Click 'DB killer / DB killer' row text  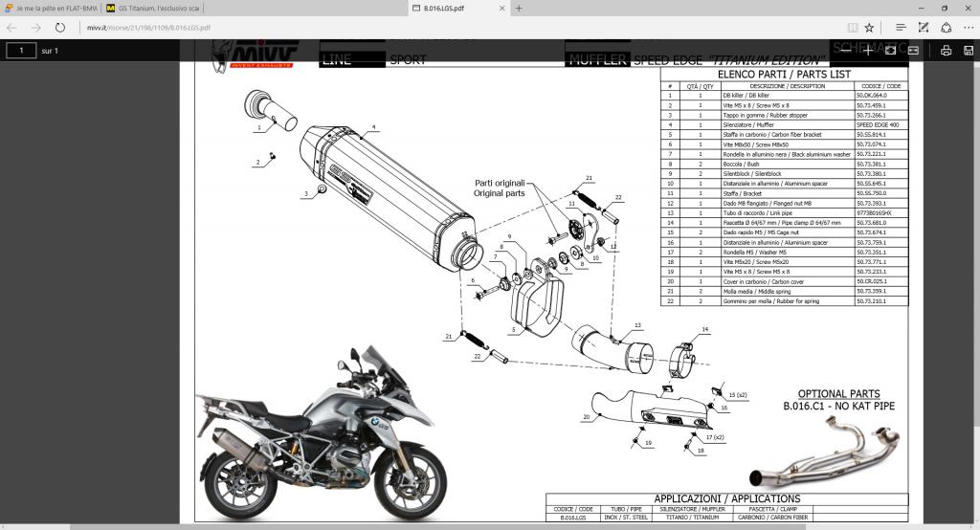(746, 96)
